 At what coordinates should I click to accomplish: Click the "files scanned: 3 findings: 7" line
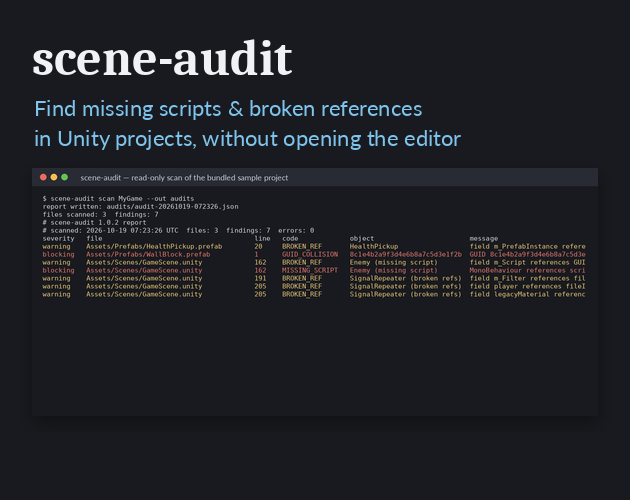click(x=100, y=215)
